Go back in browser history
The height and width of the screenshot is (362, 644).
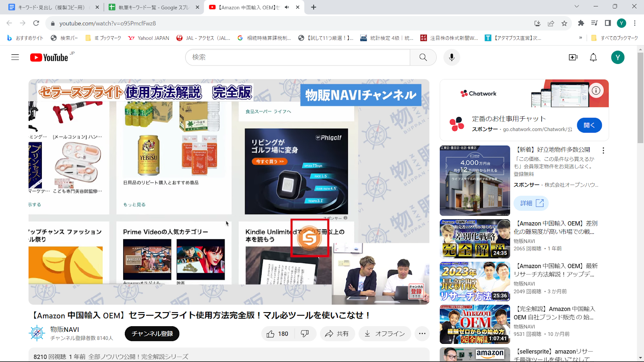click(x=9, y=23)
